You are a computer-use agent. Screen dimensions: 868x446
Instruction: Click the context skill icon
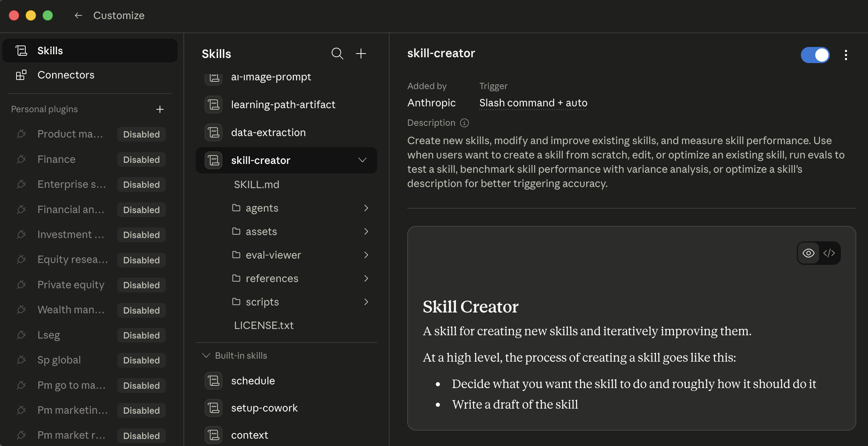[x=214, y=435]
